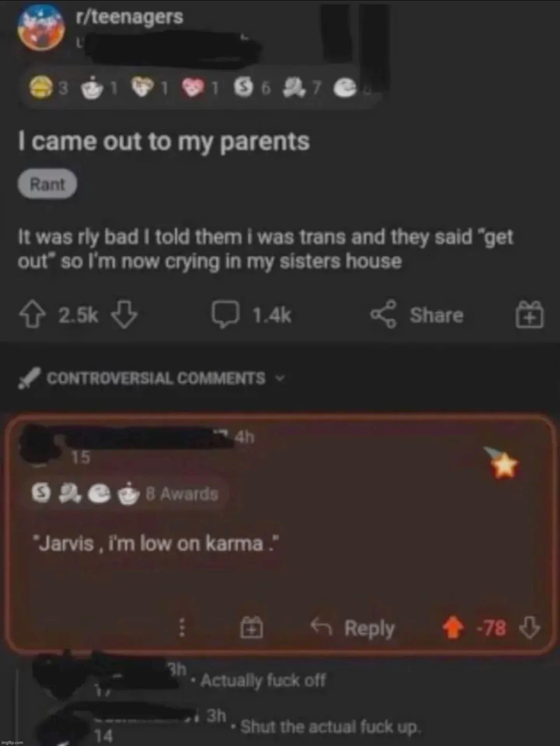Open the 'Actually fuck off' reply comment
The height and width of the screenshot is (746, 560).
263,681
